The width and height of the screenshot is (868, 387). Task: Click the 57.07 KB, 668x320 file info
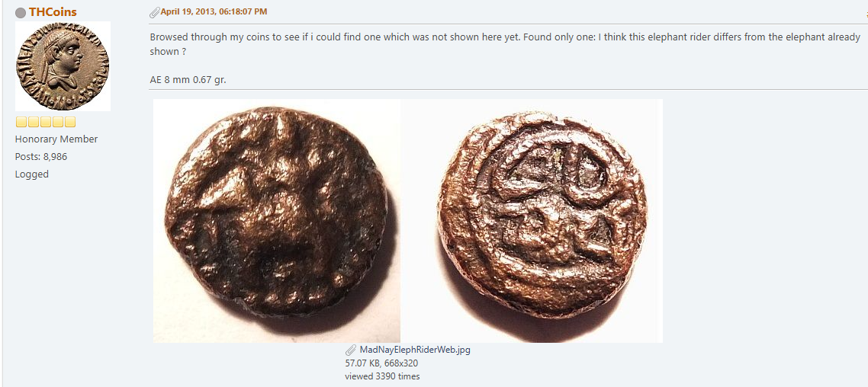(381, 363)
